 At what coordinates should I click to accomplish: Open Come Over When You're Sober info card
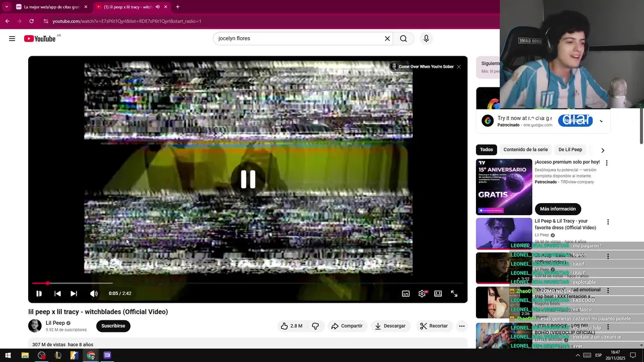pyautogui.click(x=422, y=66)
